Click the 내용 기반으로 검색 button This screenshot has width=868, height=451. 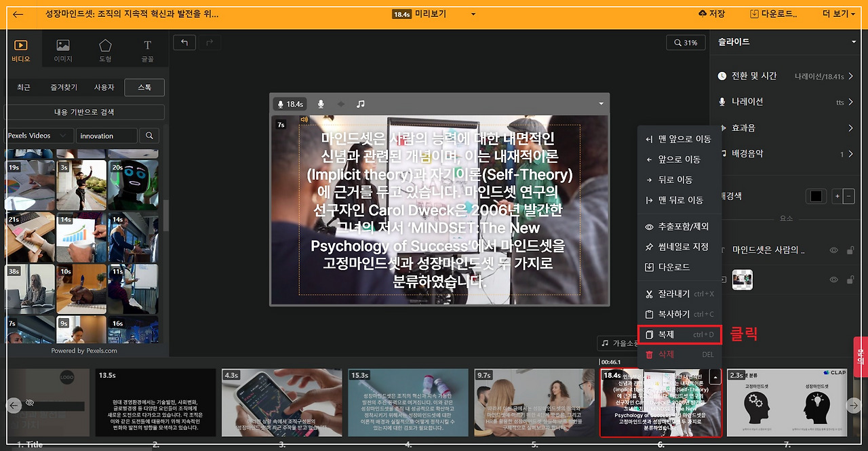click(85, 112)
